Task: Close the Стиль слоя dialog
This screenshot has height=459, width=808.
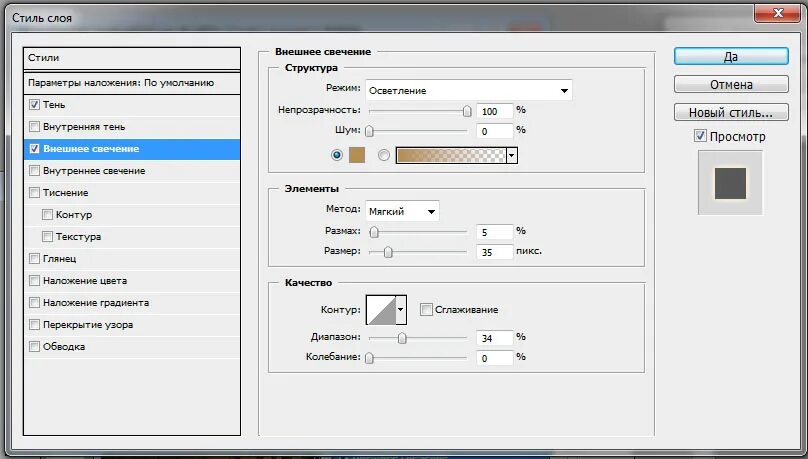Action: click(x=778, y=13)
